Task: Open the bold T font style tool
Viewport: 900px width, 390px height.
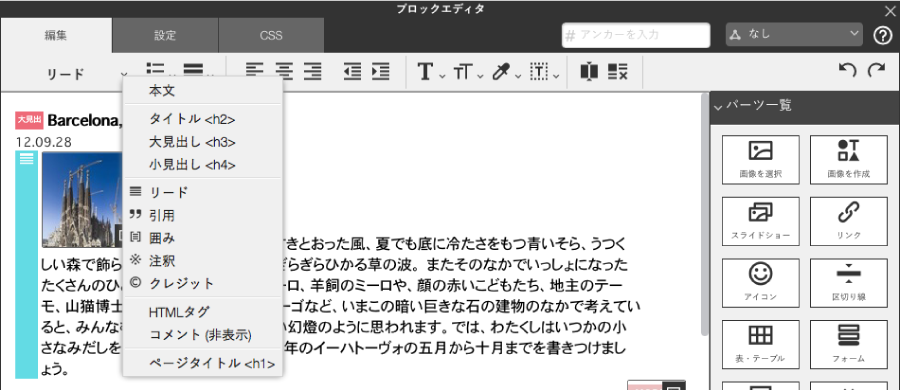Action: pyautogui.click(x=425, y=72)
